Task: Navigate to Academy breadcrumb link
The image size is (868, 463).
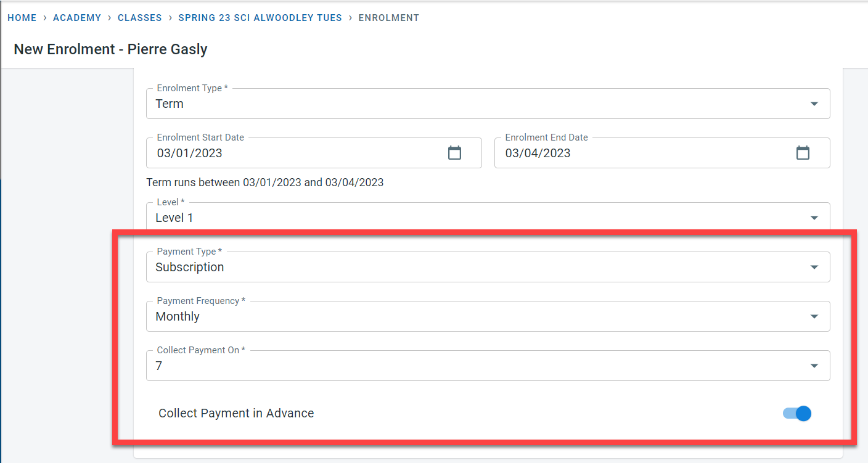Action: tap(77, 18)
